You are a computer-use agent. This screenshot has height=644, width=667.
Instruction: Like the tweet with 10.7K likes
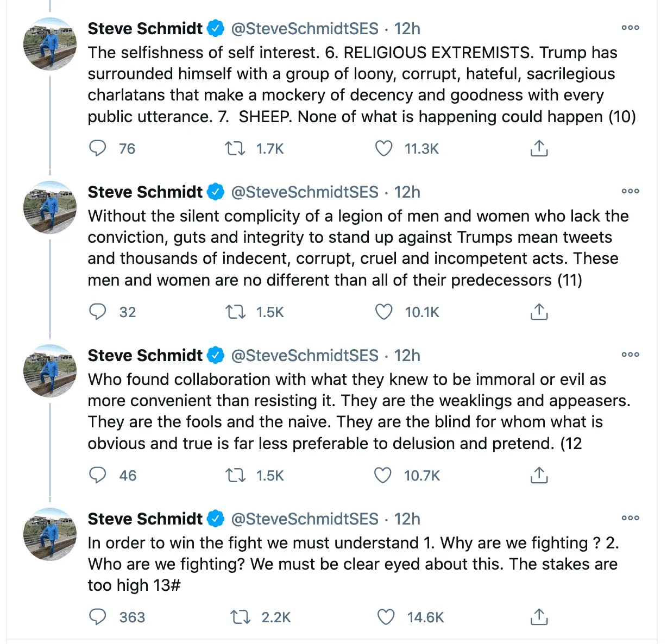(x=383, y=475)
